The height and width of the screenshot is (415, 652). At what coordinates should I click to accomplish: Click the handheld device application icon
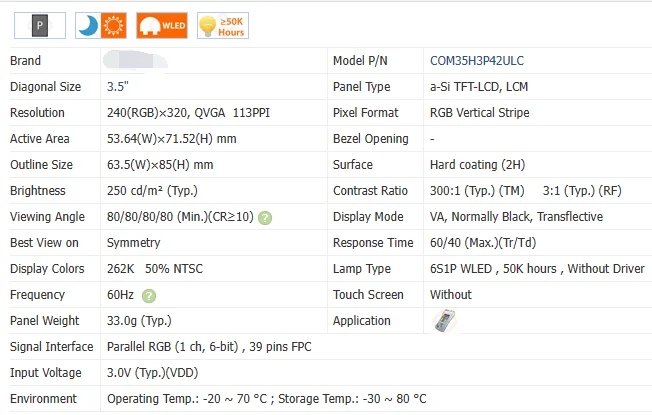click(445, 321)
